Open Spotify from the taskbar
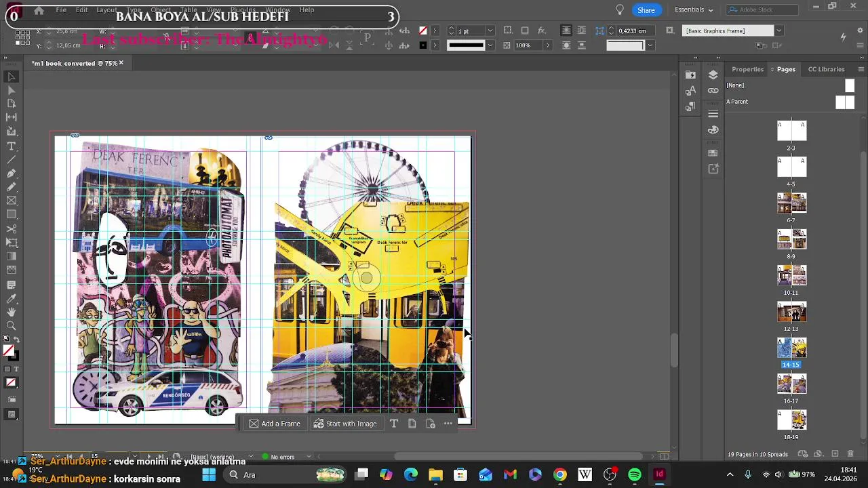Viewport: 868px width, 488px height. pos(634,474)
